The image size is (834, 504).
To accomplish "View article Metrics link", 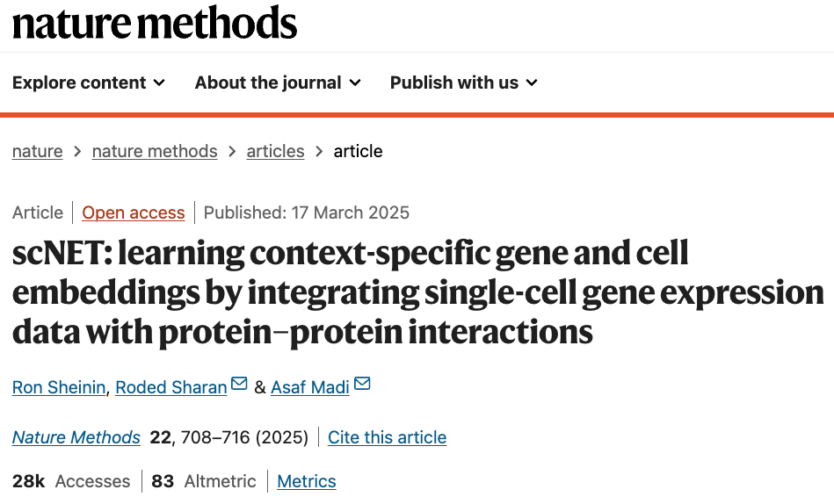I will click(x=307, y=482).
